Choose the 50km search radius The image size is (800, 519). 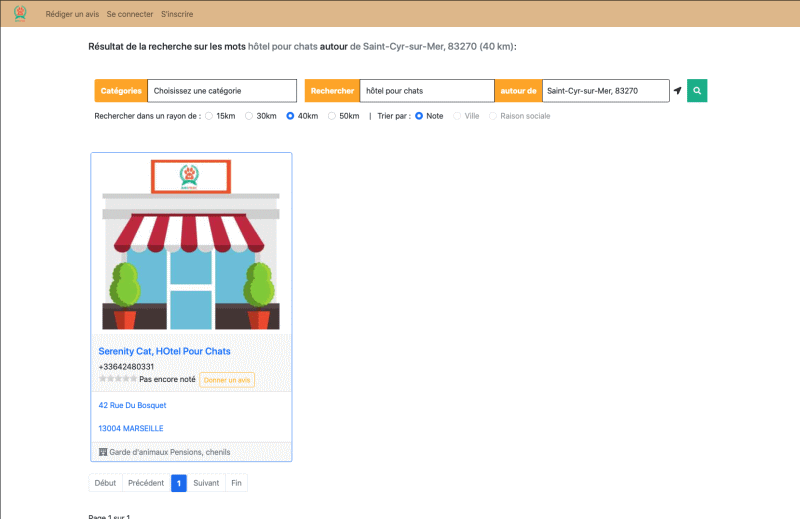[333, 116]
